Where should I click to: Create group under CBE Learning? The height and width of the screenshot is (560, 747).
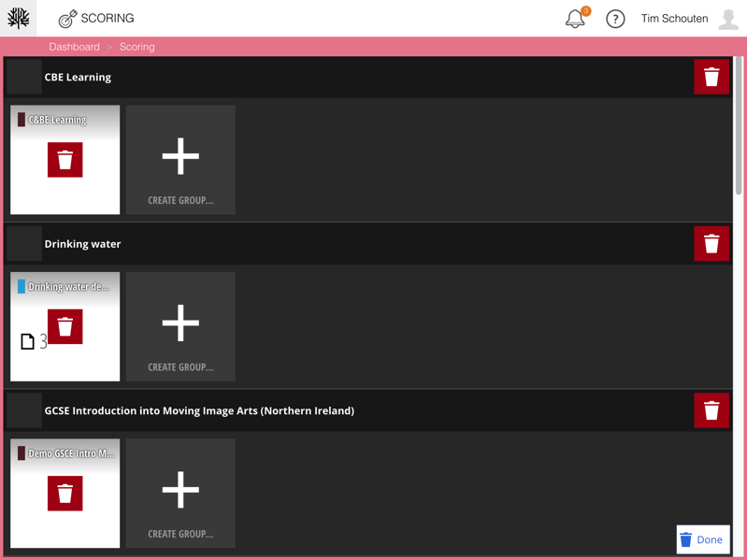[x=180, y=160]
